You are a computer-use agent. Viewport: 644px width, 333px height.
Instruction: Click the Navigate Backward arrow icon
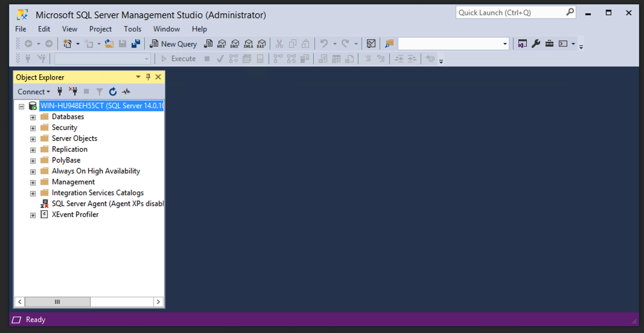point(28,44)
